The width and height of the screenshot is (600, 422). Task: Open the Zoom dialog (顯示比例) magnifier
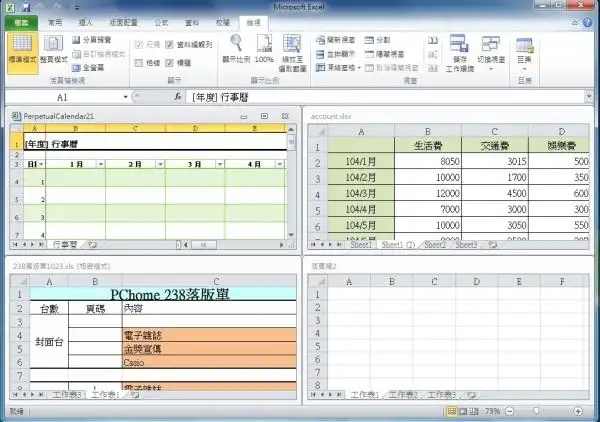tap(236, 49)
